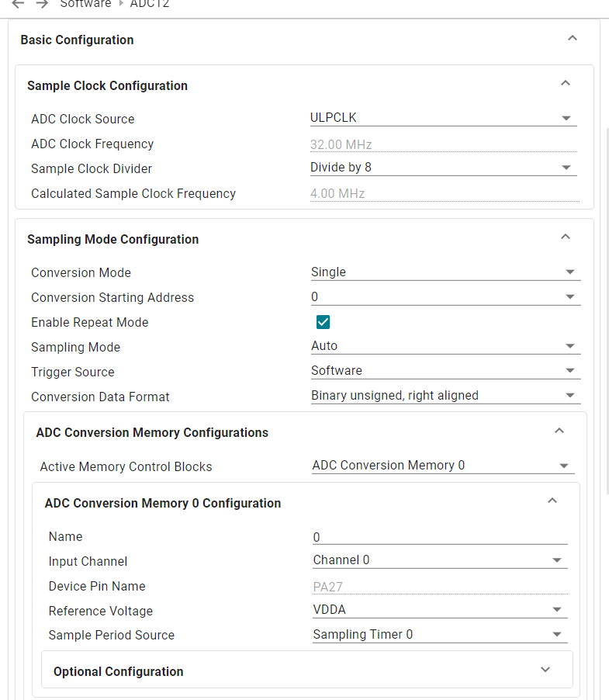Click the Device Pin Name label

pyautogui.click(x=97, y=586)
